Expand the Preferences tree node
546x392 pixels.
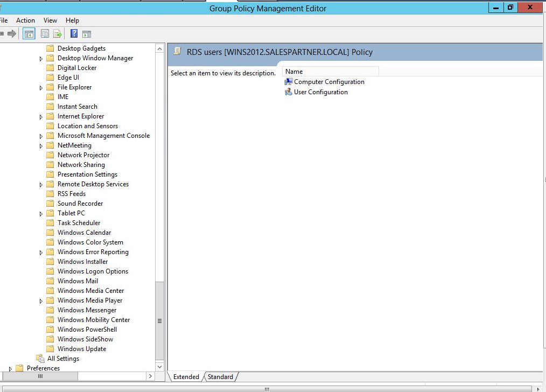(x=10, y=369)
